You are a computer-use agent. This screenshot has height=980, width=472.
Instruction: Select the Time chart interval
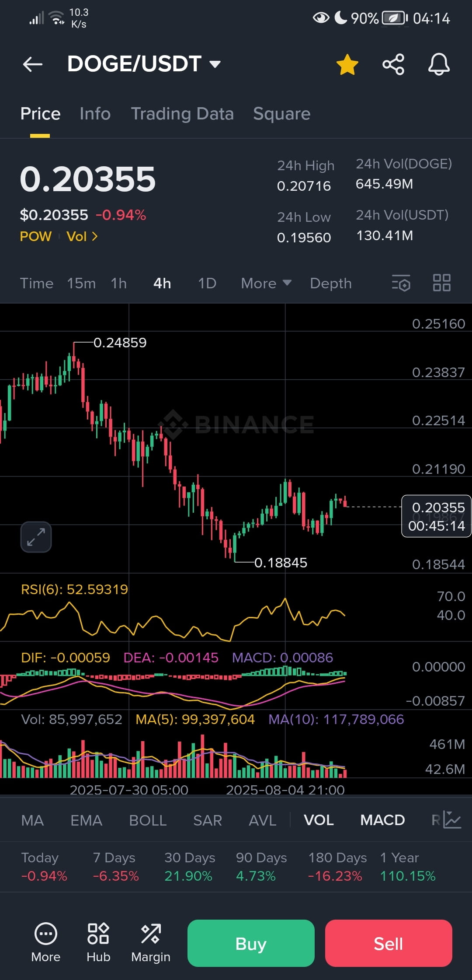[37, 283]
